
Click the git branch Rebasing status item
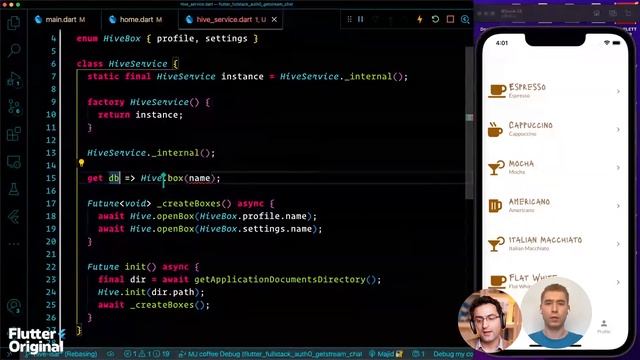[x=61, y=354]
